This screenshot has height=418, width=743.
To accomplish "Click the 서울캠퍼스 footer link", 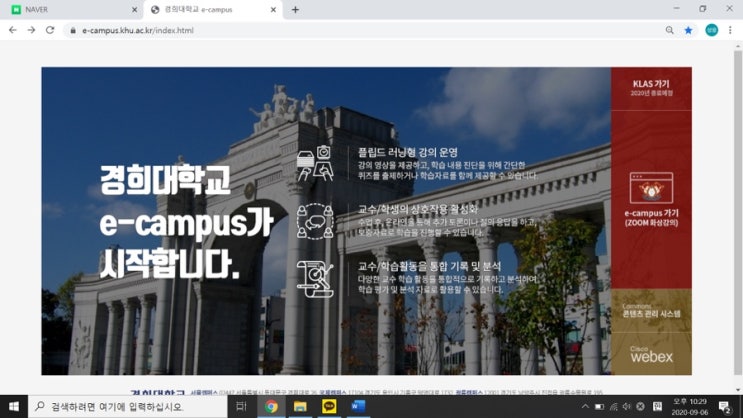I will click(204, 392).
